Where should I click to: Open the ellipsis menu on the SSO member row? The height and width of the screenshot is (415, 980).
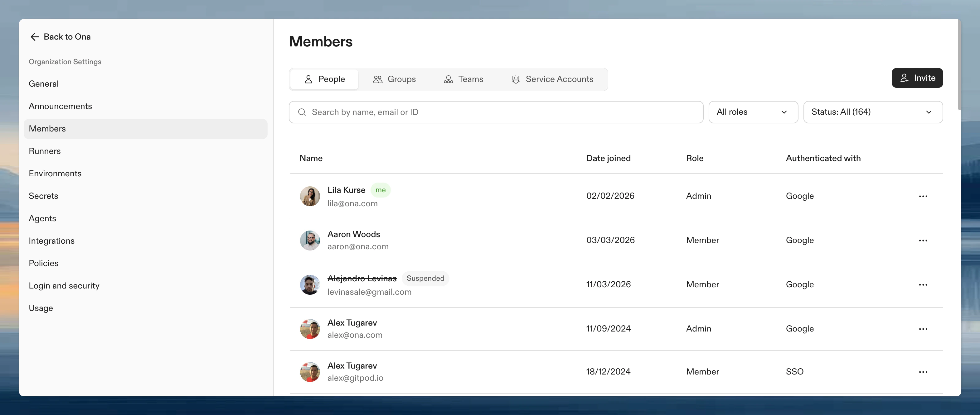[924, 372]
